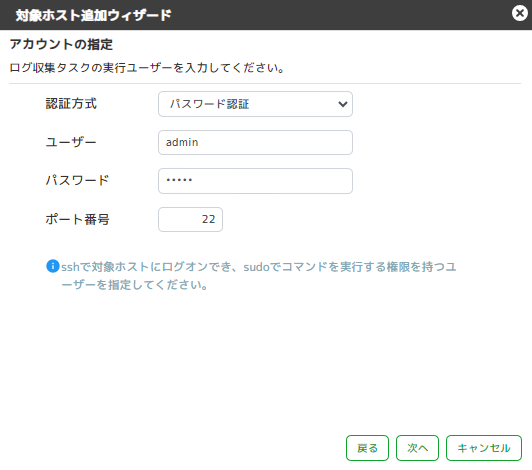This screenshot has height=470, width=532.
Task: Click the sshで対象ホスト hint text
Action: pyautogui.click(x=259, y=276)
